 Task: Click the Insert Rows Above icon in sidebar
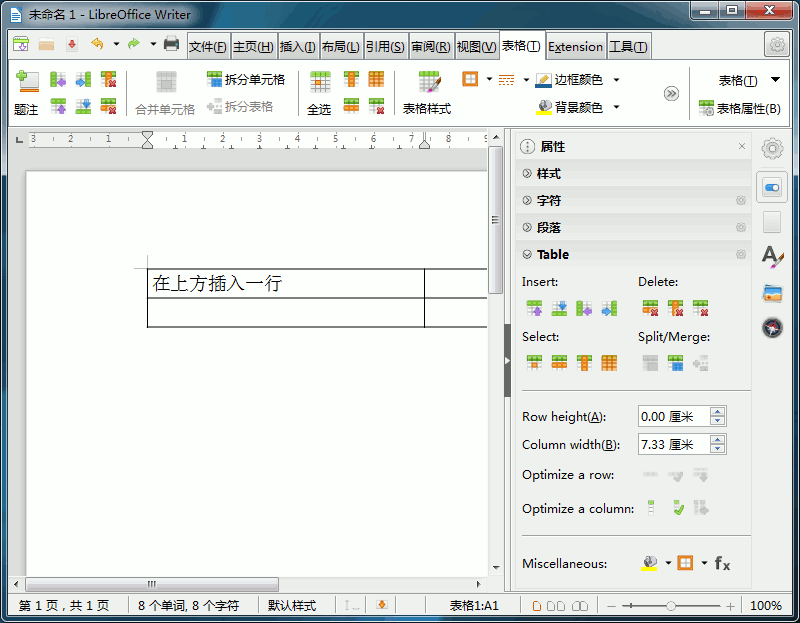pyautogui.click(x=534, y=308)
